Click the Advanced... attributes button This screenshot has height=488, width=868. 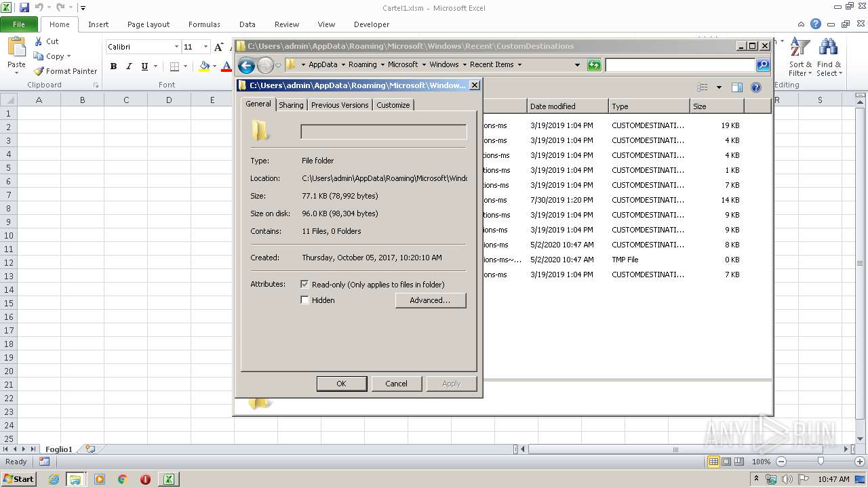tap(430, 300)
